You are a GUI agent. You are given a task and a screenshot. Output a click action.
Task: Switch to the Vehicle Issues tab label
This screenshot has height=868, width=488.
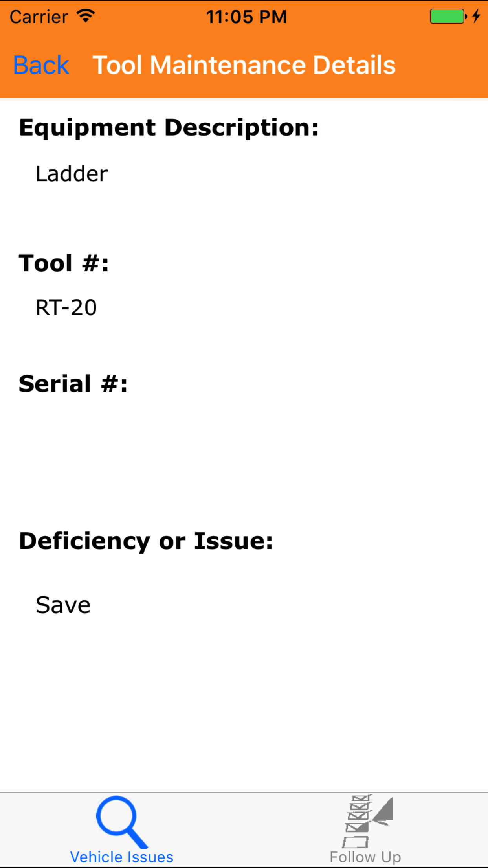coord(121,857)
